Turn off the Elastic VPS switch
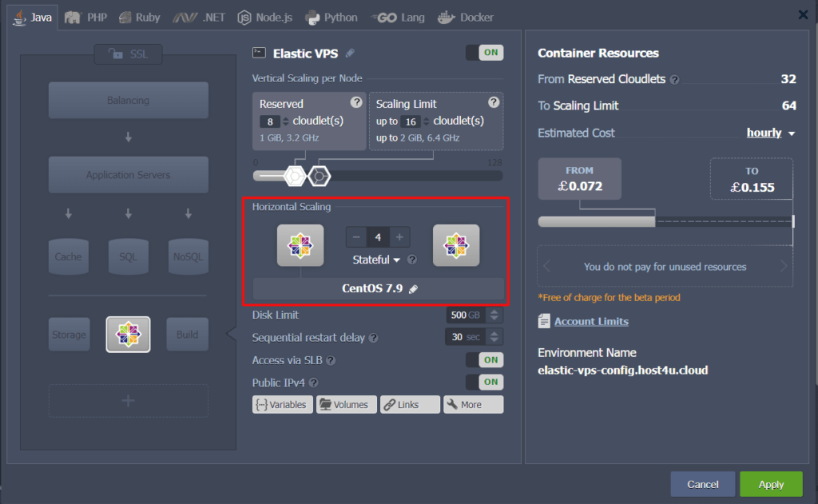This screenshot has height=504, width=818. click(x=485, y=53)
